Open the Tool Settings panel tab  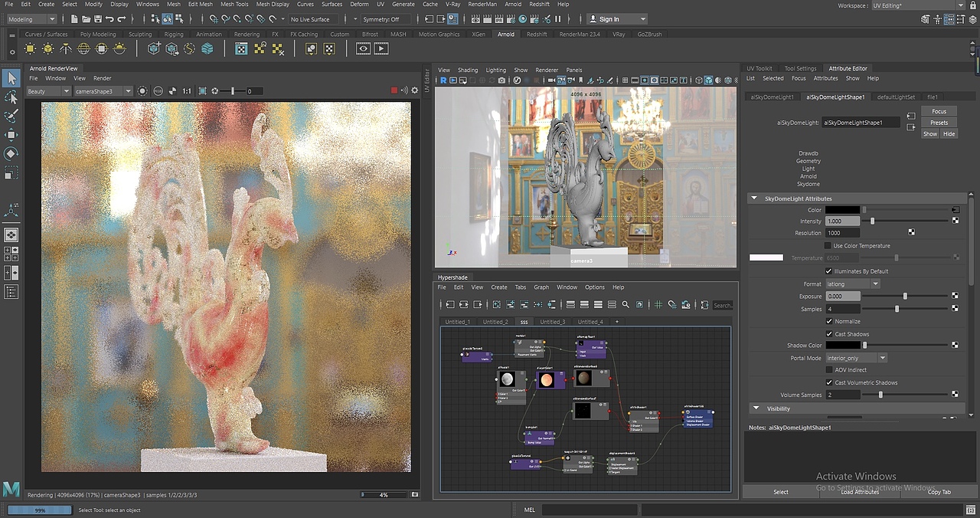[x=800, y=68]
